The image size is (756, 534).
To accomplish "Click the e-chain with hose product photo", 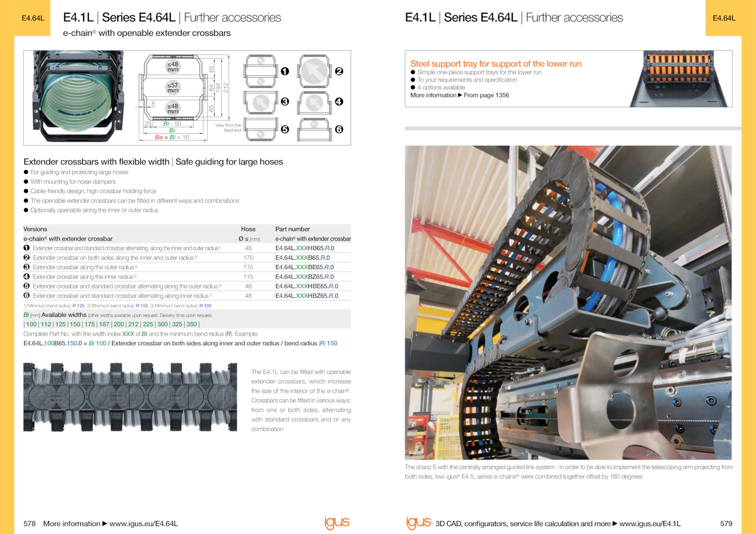I will pos(78,97).
